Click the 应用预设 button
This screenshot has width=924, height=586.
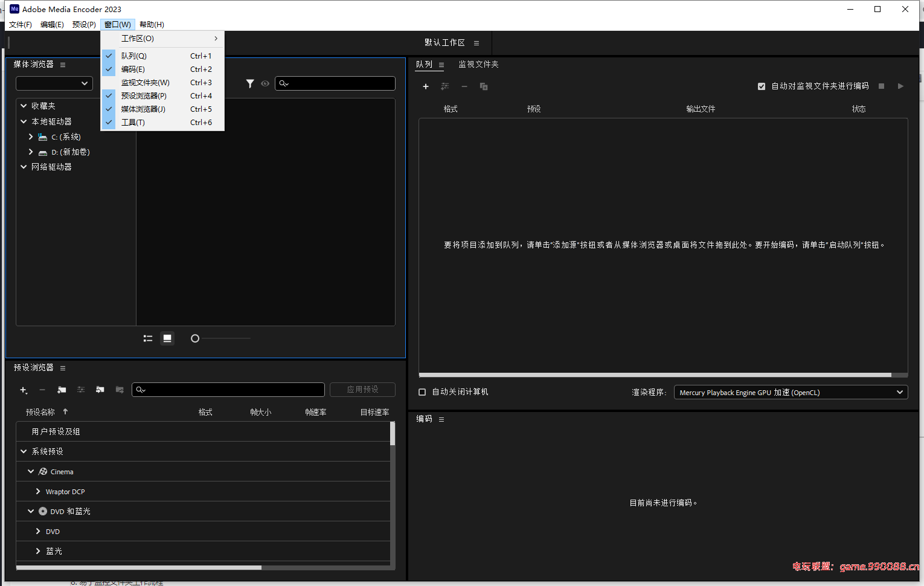coord(362,390)
